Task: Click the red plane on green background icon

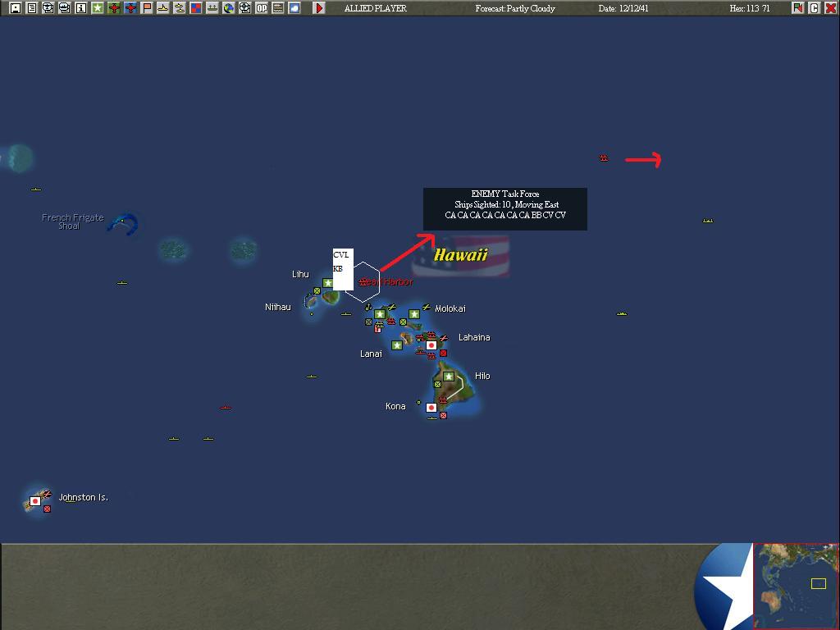Action: (113, 8)
